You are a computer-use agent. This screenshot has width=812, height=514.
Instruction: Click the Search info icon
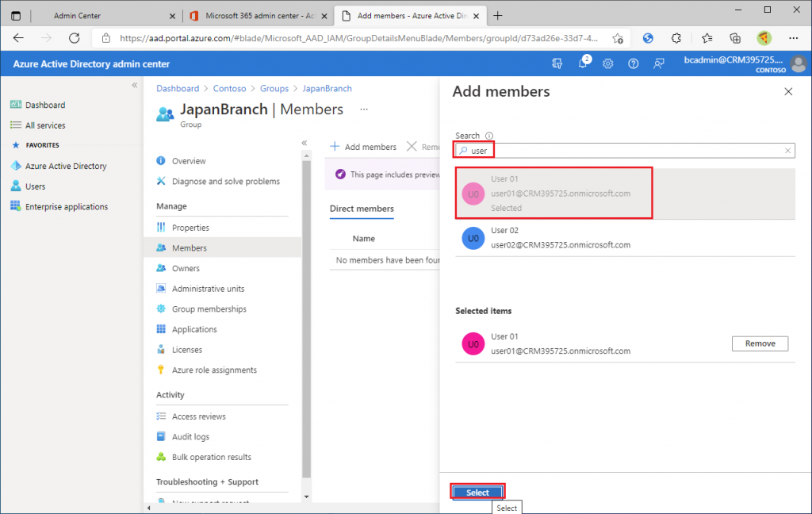(x=488, y=136)
